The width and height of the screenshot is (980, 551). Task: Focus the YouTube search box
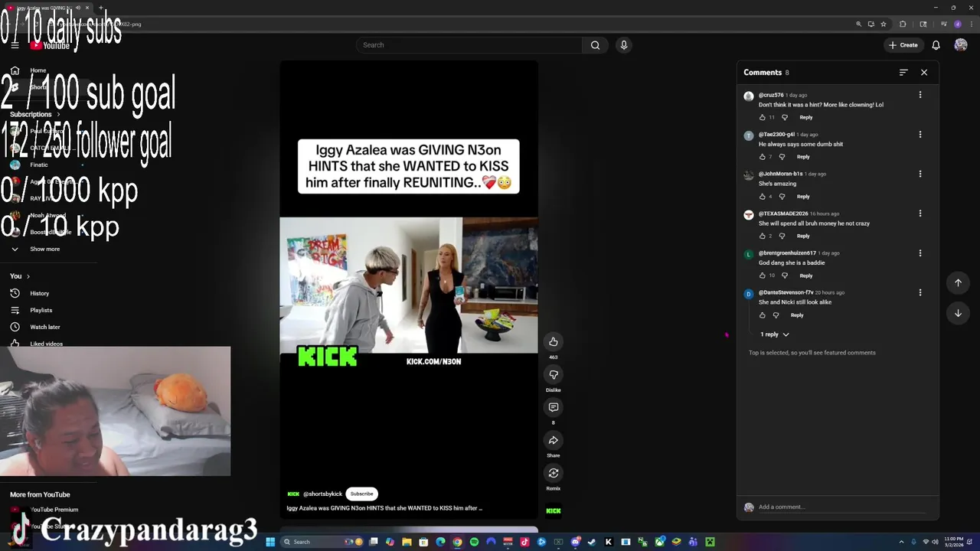coord(469,45)
